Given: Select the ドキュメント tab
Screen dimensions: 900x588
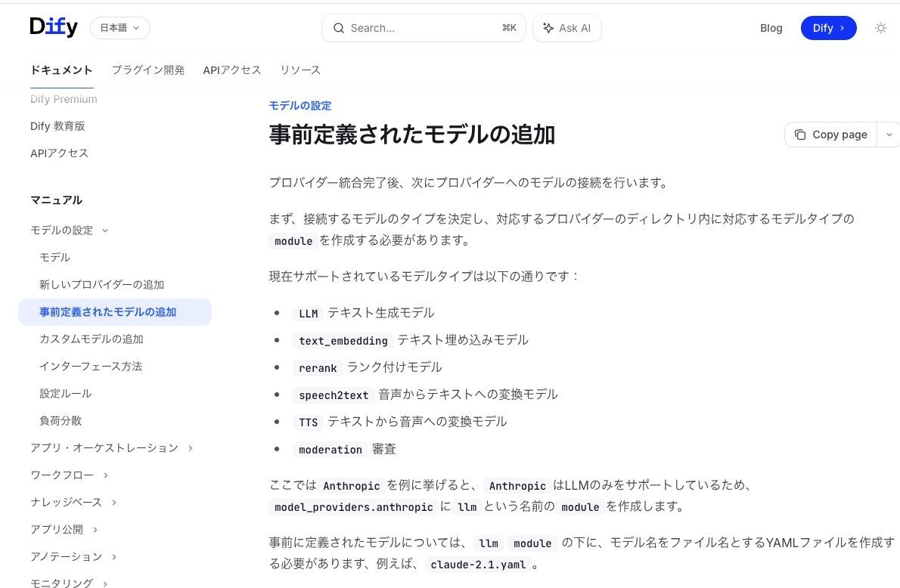Looking at the screenshot, I should click(61, 70).
